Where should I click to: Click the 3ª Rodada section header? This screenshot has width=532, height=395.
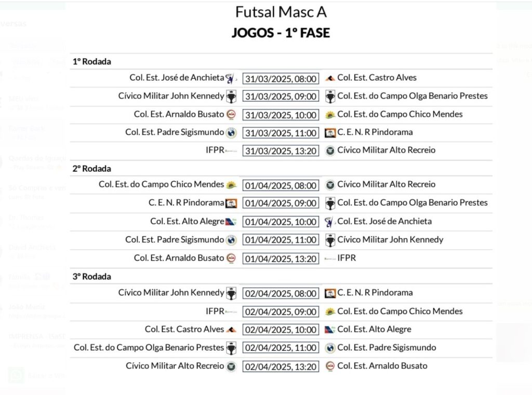pos(91,277)
